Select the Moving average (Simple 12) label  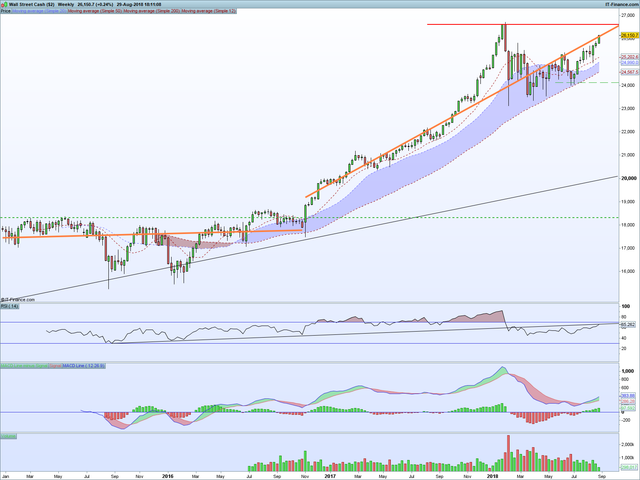[209, 11]
